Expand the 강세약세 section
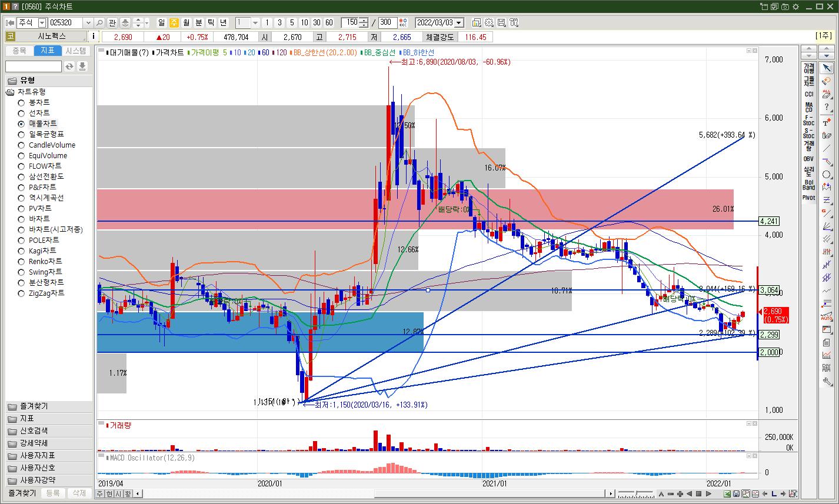The width and height of the screenshot is (839, 504). point(49,443)
